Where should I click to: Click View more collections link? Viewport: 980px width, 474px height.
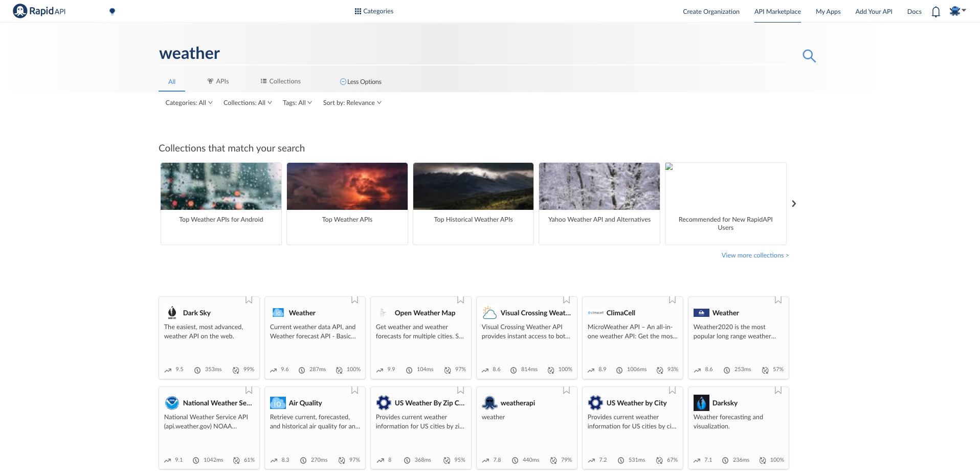pyautogui.click(x=755, y=255)
